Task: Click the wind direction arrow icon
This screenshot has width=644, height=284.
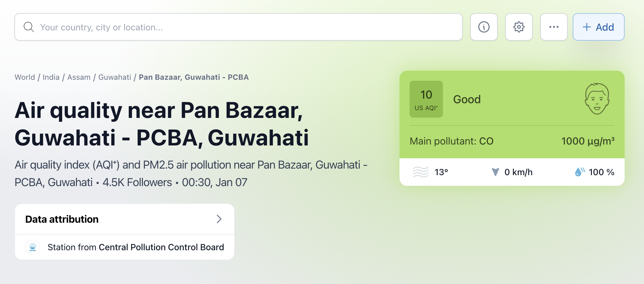Action: (x=495, y=172)
